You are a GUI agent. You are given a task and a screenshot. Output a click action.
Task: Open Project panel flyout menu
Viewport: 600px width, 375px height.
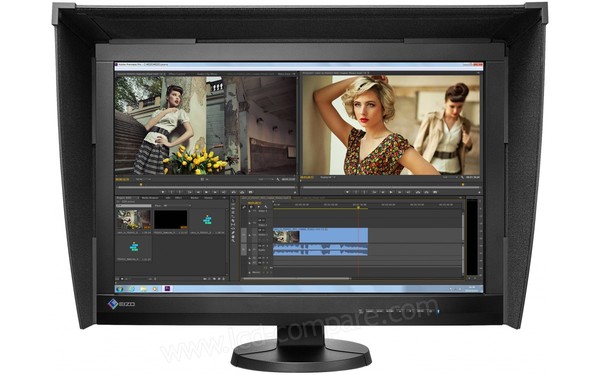[x=225, y=198]
